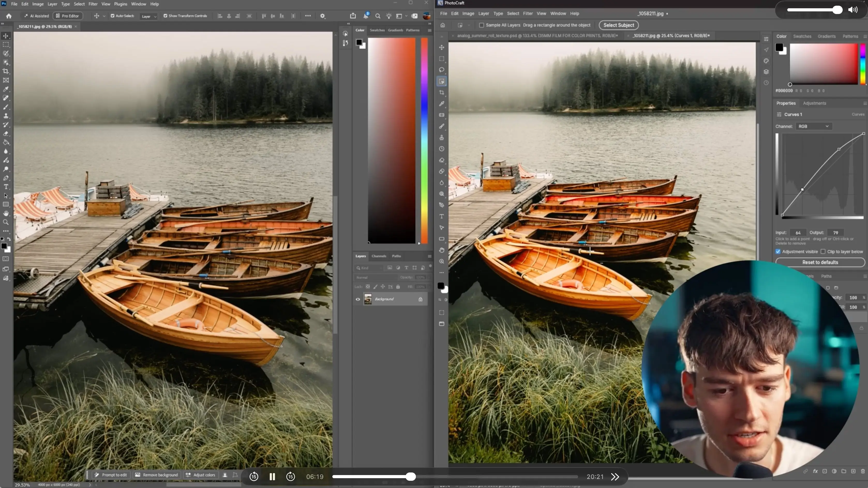Select the Eraser tool in PhotoCraft toolbar
Viewport: 868px width, 488px height.
pos(442,160)
